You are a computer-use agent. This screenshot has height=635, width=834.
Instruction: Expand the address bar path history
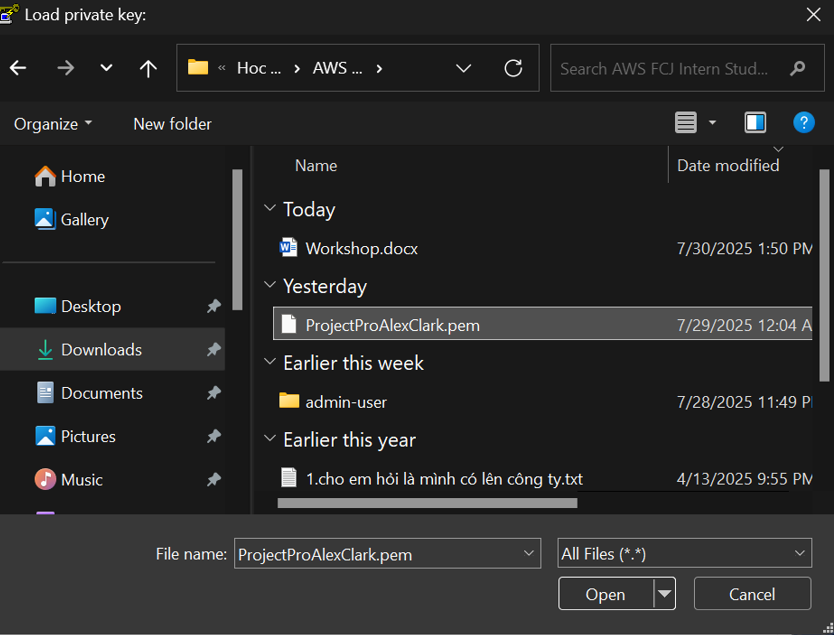463,68
